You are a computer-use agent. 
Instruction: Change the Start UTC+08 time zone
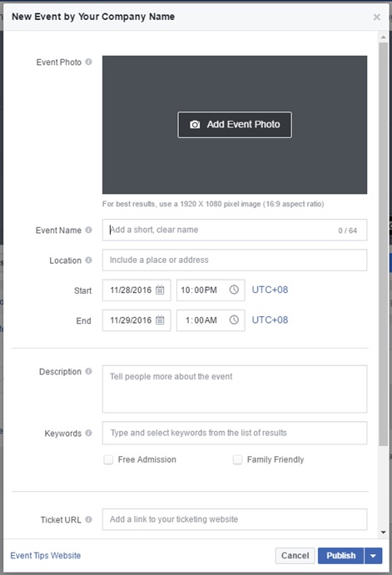point(270,290)
